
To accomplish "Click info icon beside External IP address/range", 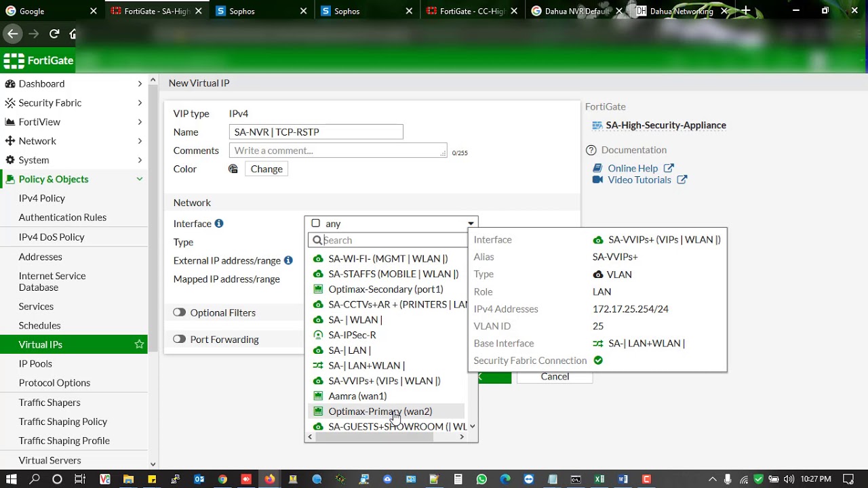I will 288,260.
